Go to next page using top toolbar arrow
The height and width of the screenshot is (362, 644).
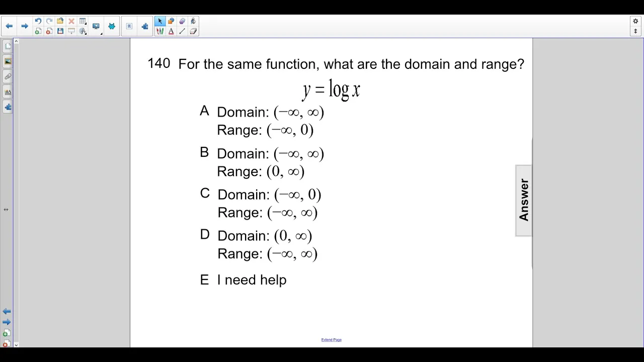click(x=25, y=26)
